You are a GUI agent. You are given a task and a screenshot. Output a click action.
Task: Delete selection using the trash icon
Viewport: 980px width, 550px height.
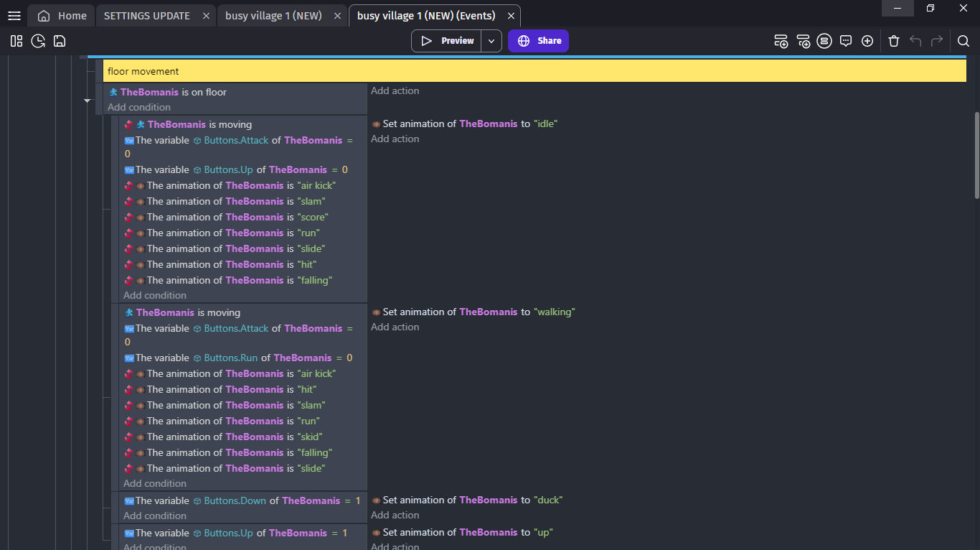[894, 41]
